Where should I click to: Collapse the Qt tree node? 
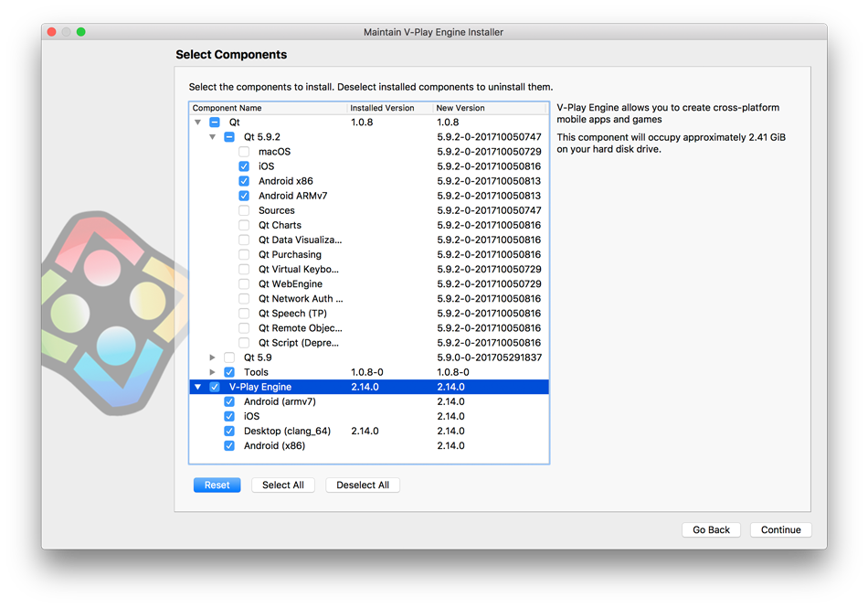pyautogui.click(x=197, y=123)
